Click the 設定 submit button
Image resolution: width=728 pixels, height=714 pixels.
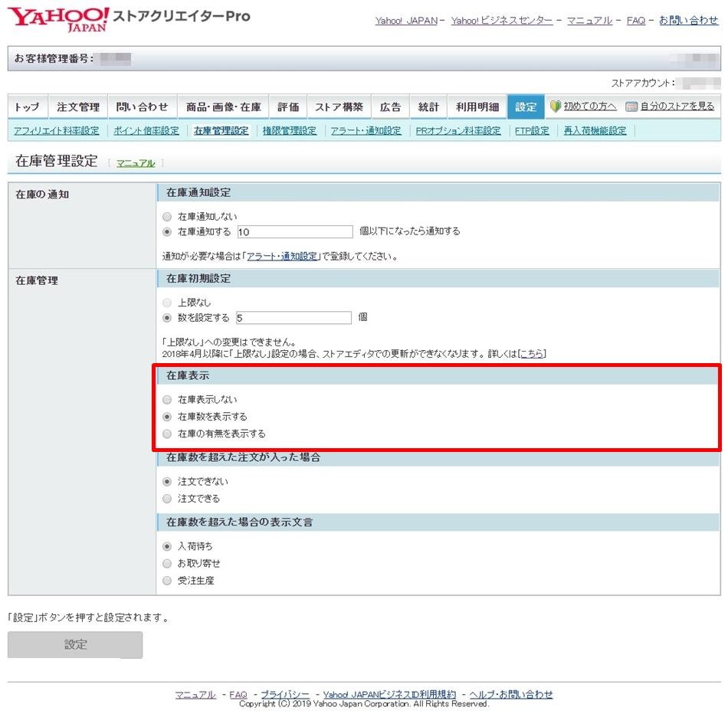point(75,645)
